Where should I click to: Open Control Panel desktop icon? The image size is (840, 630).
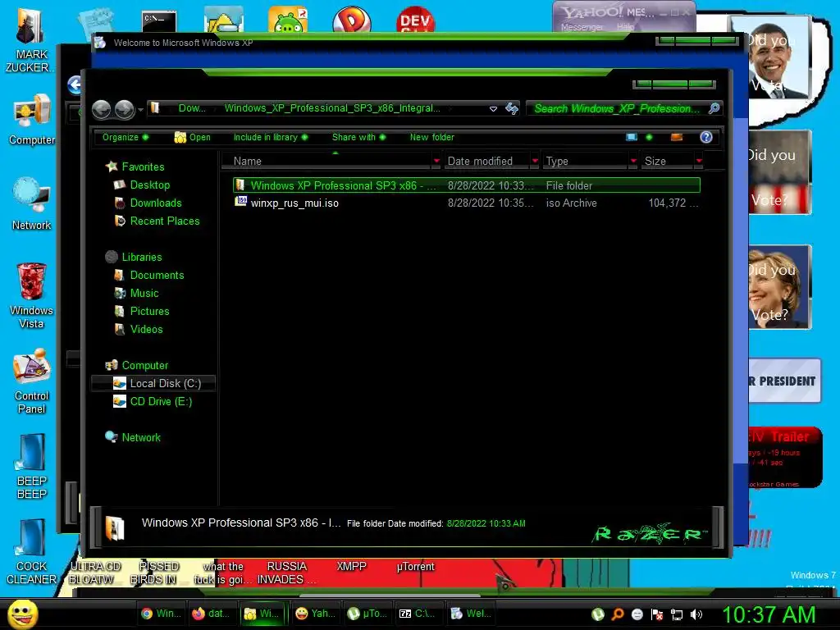click(x=31, y=381)
